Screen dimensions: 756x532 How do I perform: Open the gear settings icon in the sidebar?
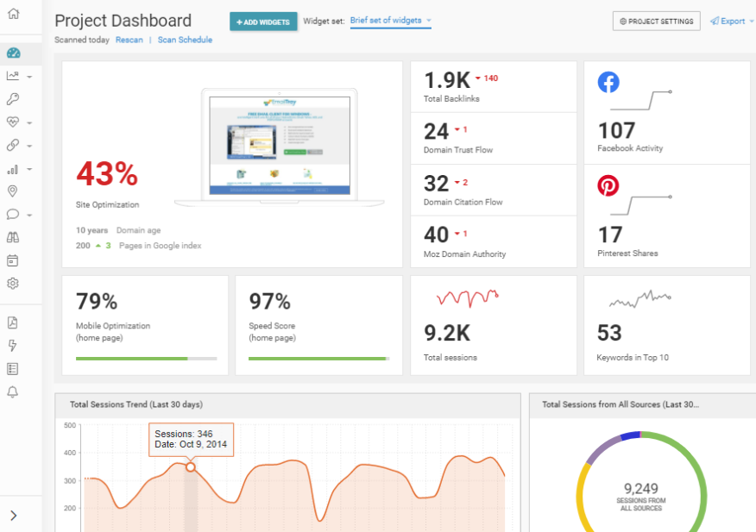[13, 284]
